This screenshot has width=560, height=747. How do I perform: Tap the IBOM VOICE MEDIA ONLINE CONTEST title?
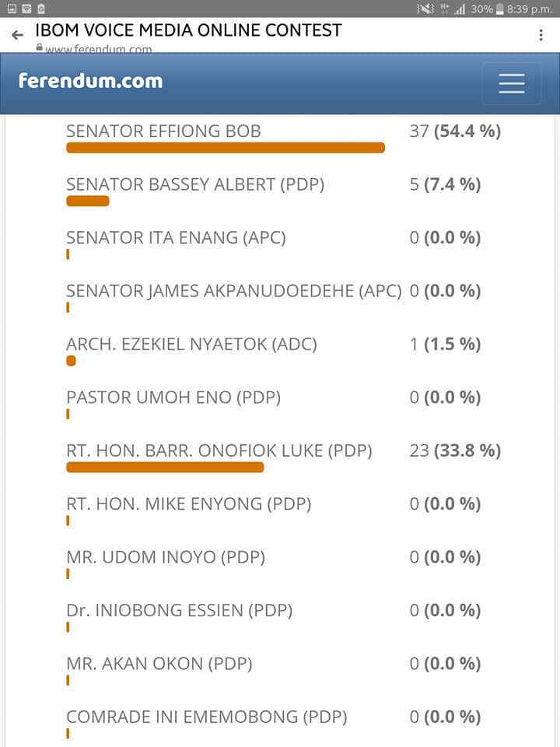point(188,30)
